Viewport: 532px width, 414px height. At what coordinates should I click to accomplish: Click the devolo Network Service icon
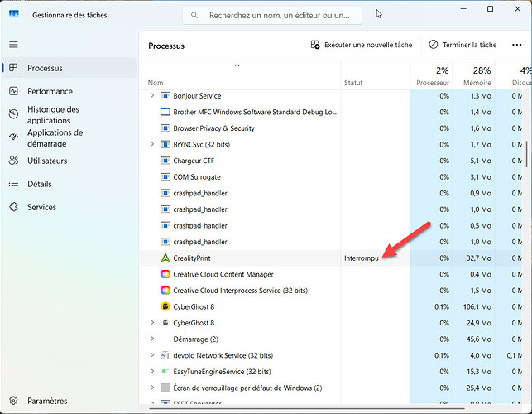[165, 355]
